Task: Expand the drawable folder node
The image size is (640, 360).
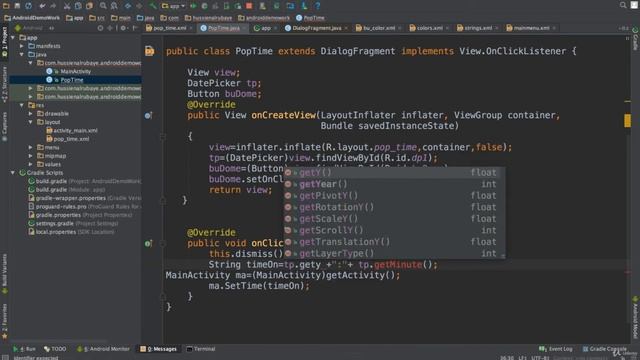Action: tap(31, 113)
